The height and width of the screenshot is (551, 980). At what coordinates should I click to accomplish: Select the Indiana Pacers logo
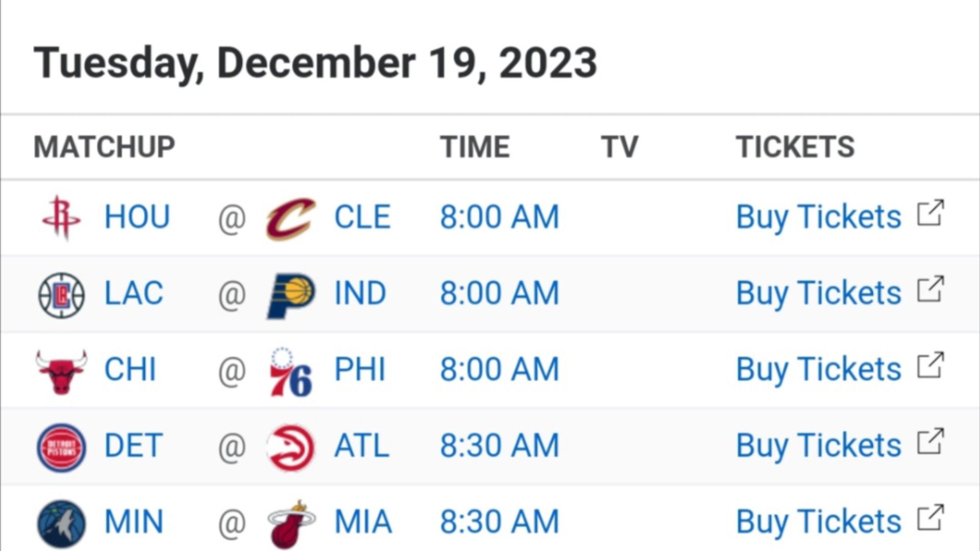tap(291, 295)
